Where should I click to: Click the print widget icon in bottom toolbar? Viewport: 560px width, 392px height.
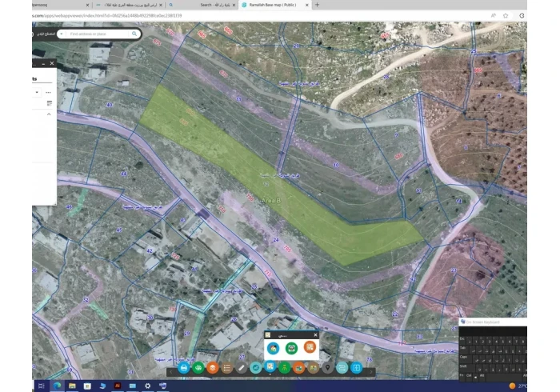(184, 367)
